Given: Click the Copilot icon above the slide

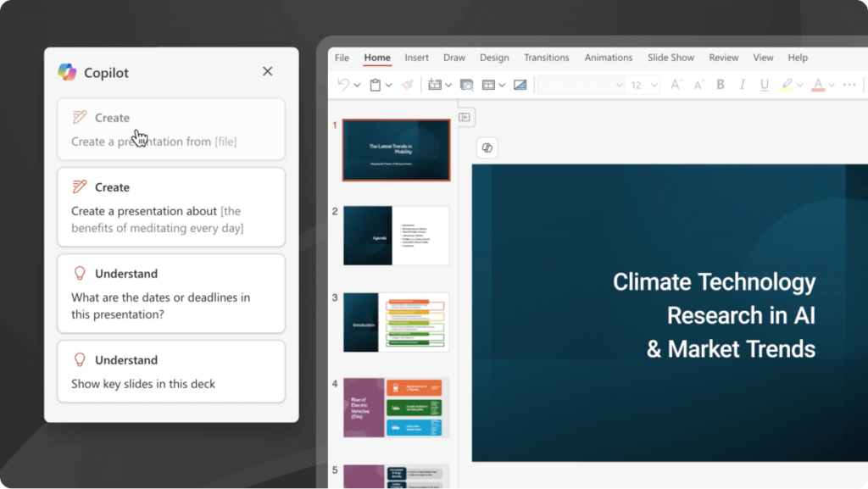Looking at the screenshot, I should pos(487,148).
